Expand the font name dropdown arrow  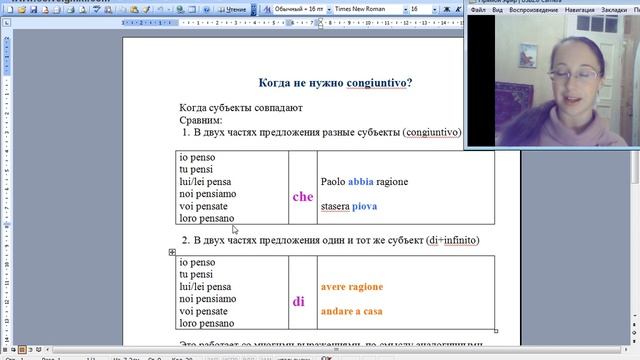click(406, 9)
